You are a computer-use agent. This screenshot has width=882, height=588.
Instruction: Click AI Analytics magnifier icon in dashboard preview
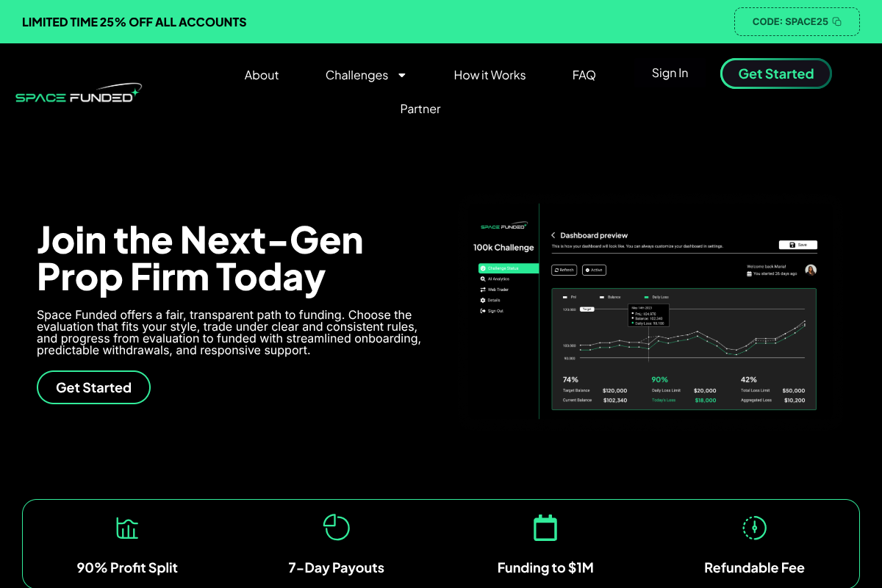pos(483,279)
